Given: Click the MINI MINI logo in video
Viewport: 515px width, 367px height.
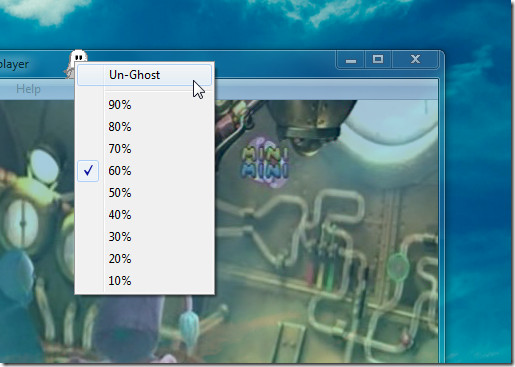Looking at the screenshot, I should click(265, 162).
